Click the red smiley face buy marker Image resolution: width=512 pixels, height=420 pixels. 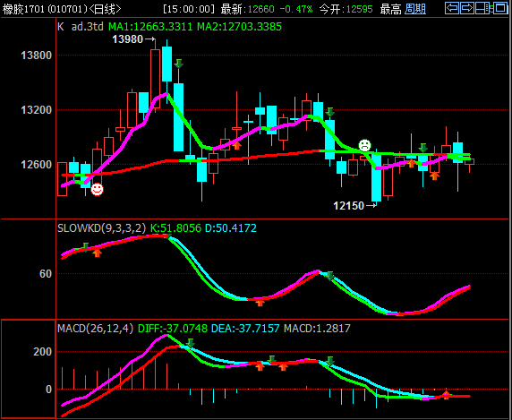tap(97, 190)
